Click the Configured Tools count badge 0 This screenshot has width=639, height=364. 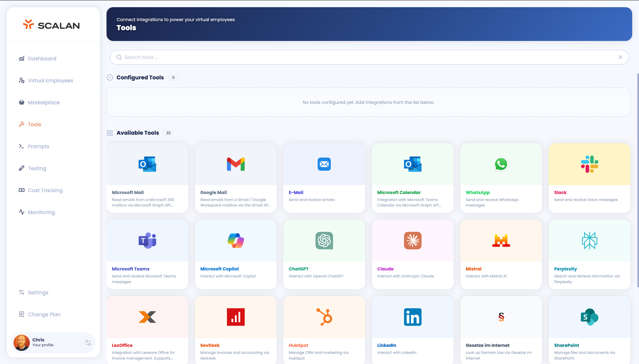point(173,77)
